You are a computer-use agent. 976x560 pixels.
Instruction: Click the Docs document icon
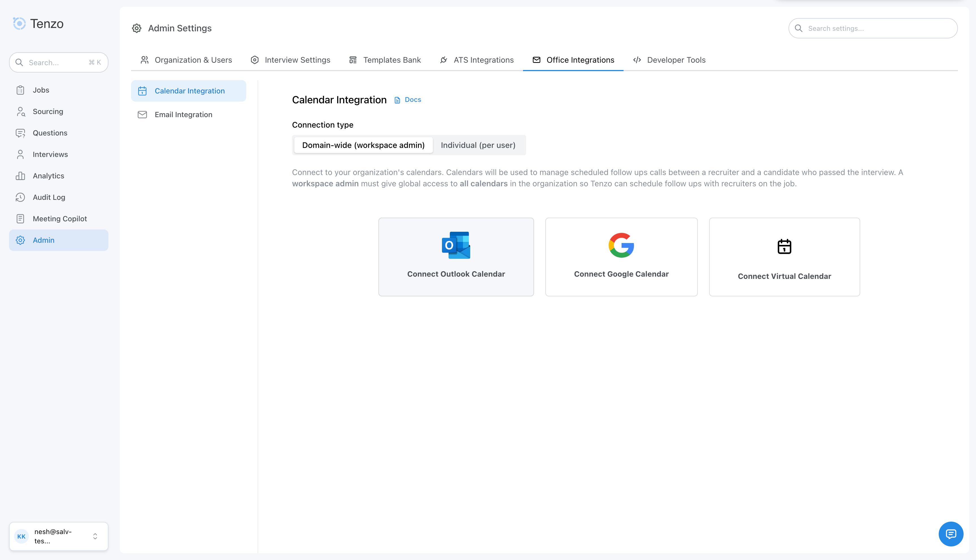click(397, 100)
